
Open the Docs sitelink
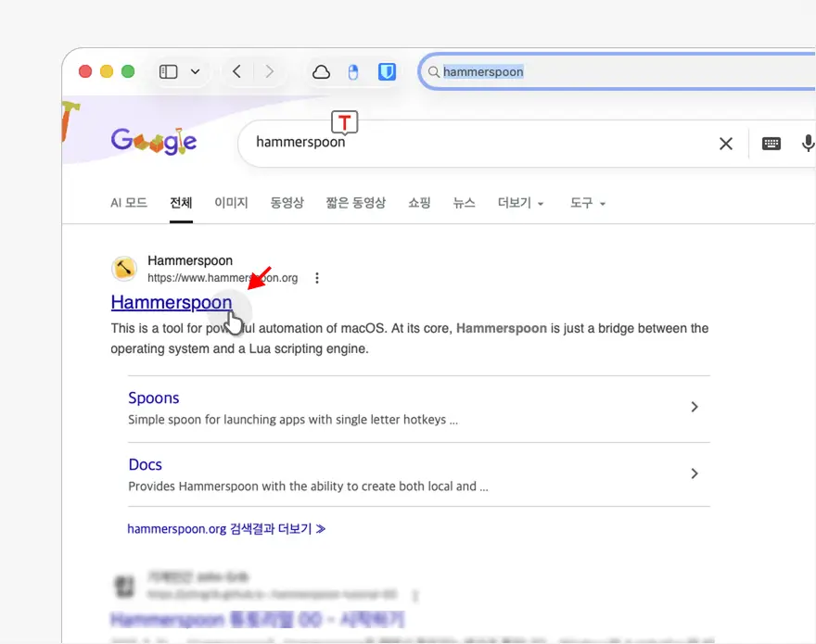point(146,464)
